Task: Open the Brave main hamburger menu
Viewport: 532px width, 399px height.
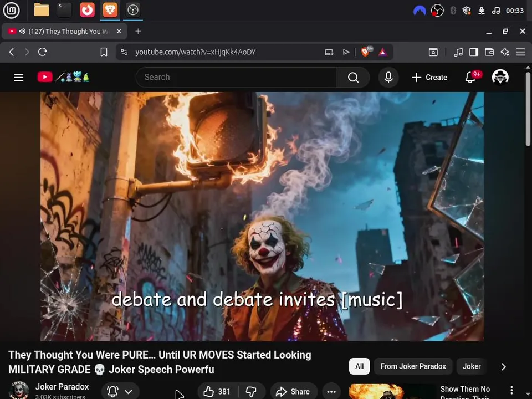Action: pyautogui.click(x=520, y=52)
